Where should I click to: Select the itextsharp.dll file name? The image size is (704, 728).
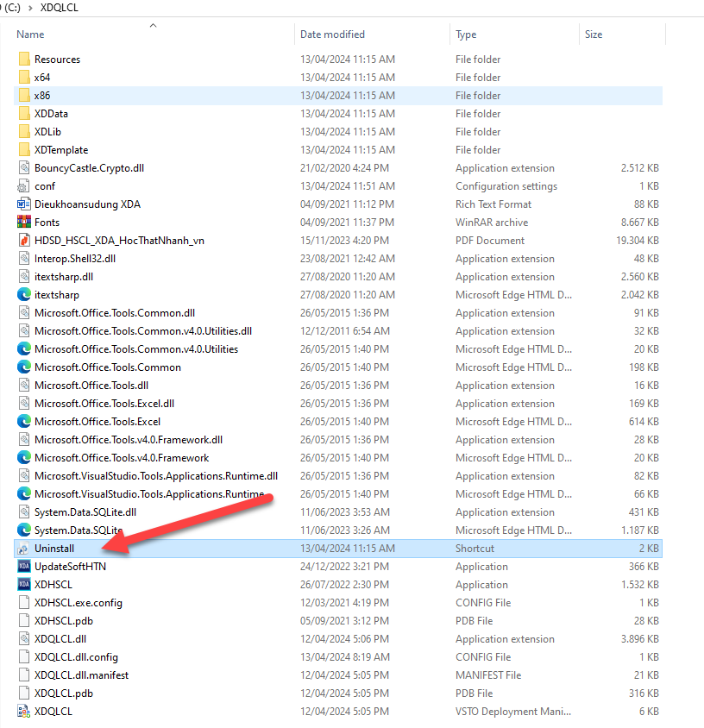coord(64,277)
